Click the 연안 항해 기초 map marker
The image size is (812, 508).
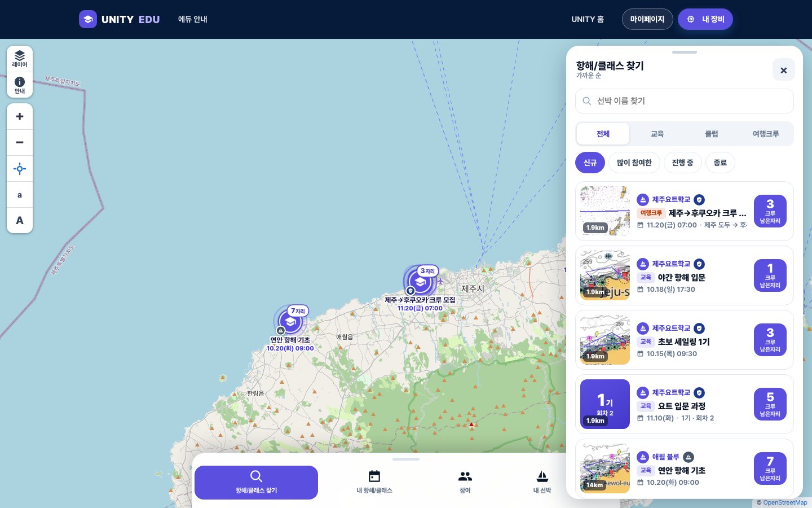(x=290, y=322)
